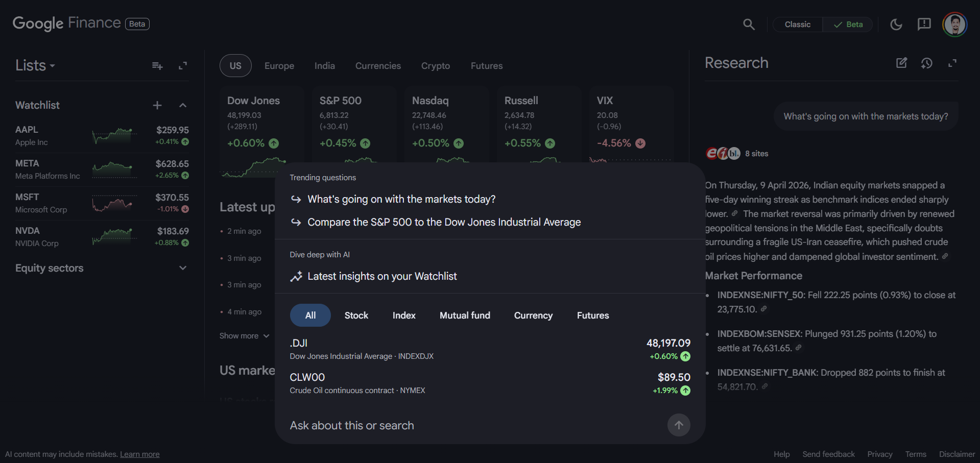Screen dimensions: 980x463
Task: Open the search icon in the top bar
Action: (749, 24)
